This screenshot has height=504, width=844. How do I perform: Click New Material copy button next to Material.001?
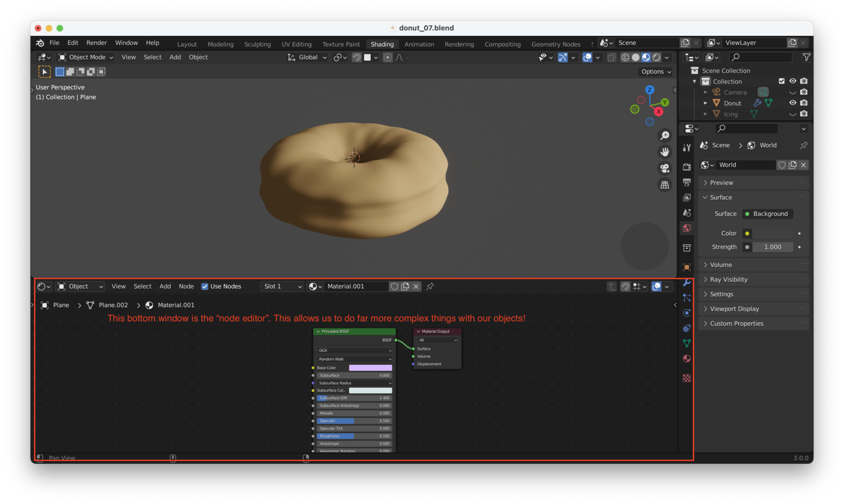point(405,287)
